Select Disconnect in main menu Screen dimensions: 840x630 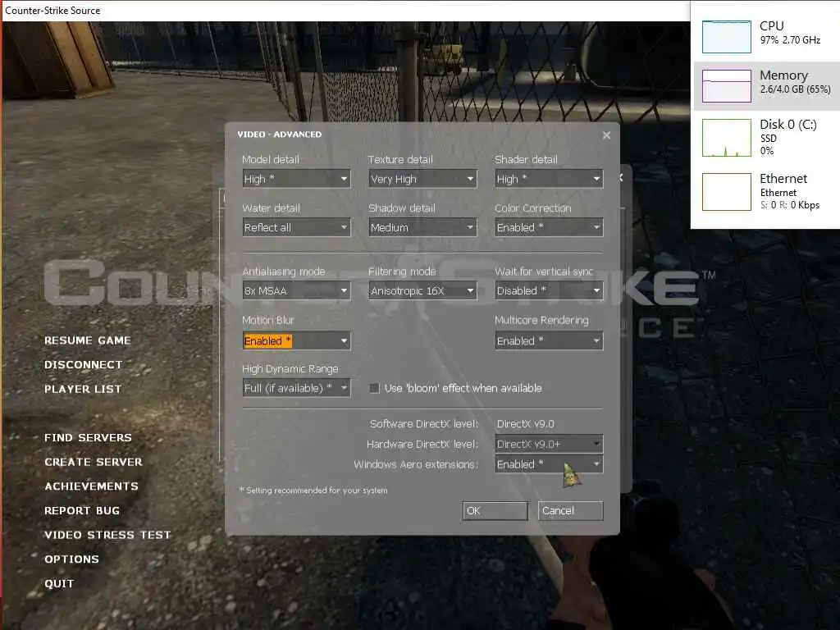[x=83, y=365]
